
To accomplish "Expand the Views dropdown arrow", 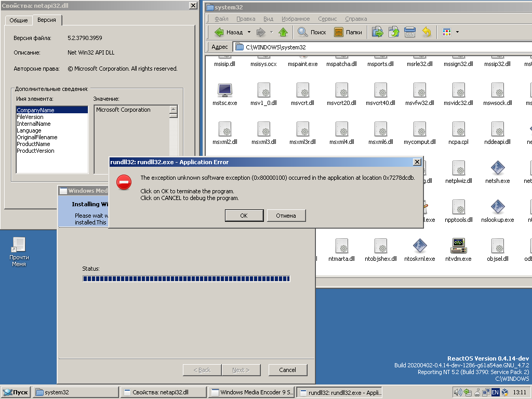I will [457, 32].
